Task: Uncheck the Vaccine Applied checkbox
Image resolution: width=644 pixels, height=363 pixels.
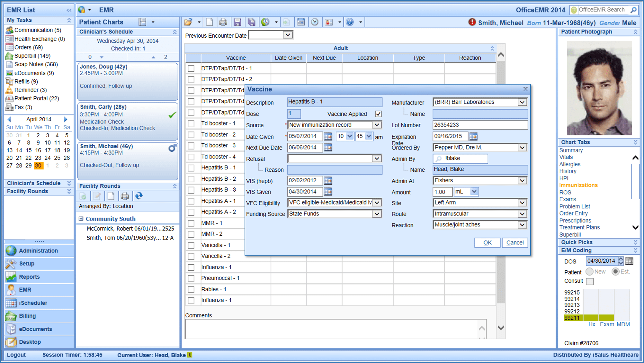Action: point(378,114)
